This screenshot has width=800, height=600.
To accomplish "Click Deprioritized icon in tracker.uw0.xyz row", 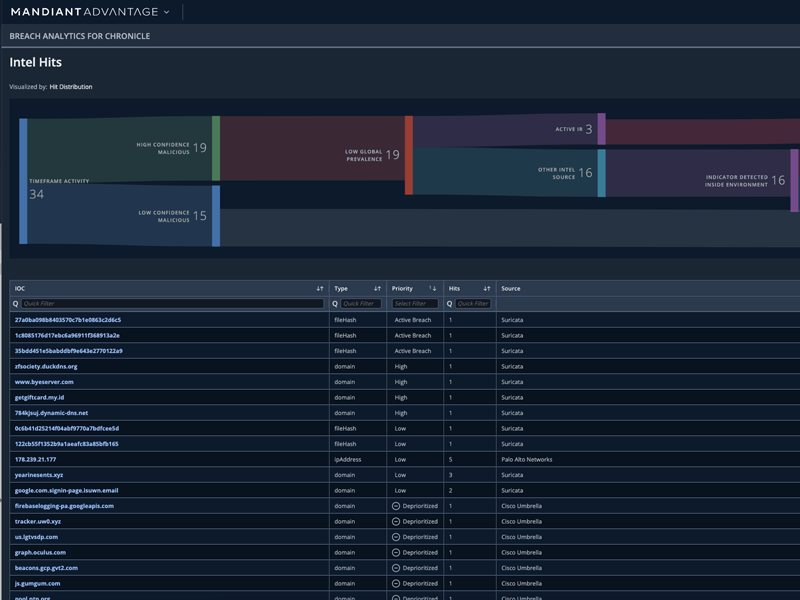I will point(396,521).
